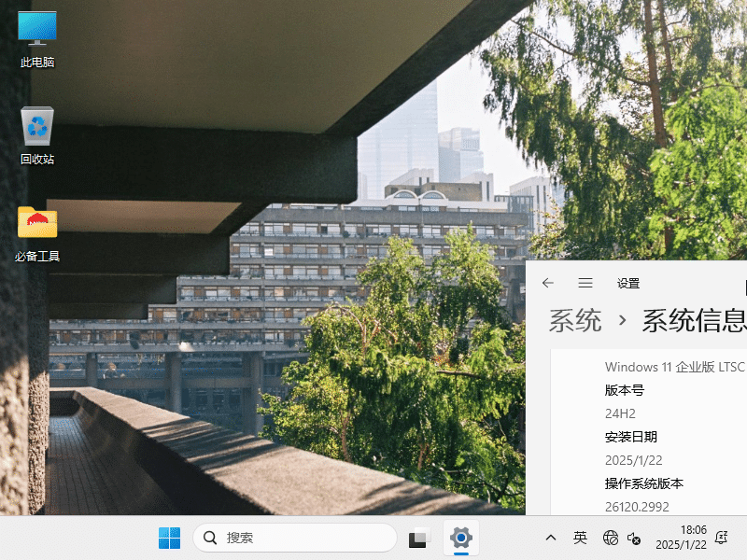Open the network globe tray icon
Image resolution: width=747 pixels, height=560 pixels.
click(611, 539)
